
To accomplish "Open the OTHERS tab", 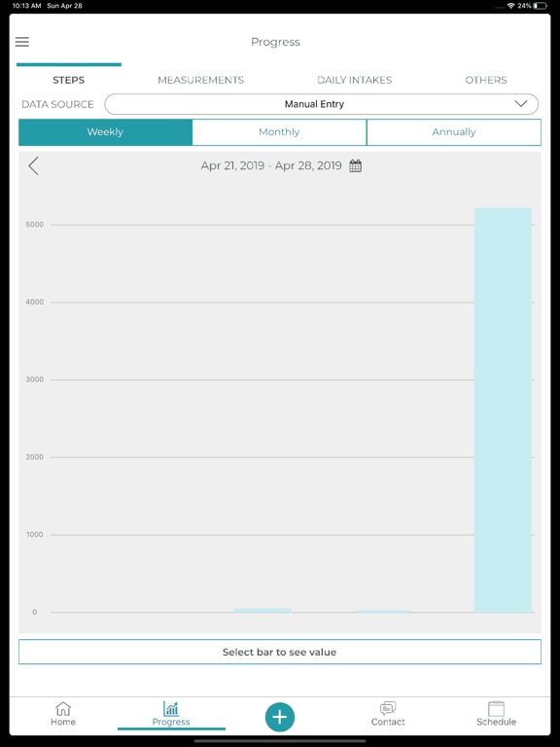I will [486, 80].
